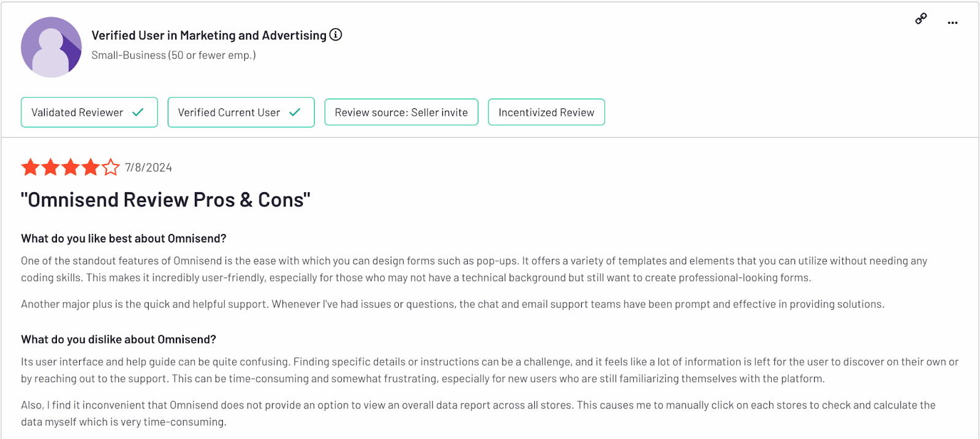Click the Validated Reviewer badge
The image size is (980, 439).
pos(89,112)
